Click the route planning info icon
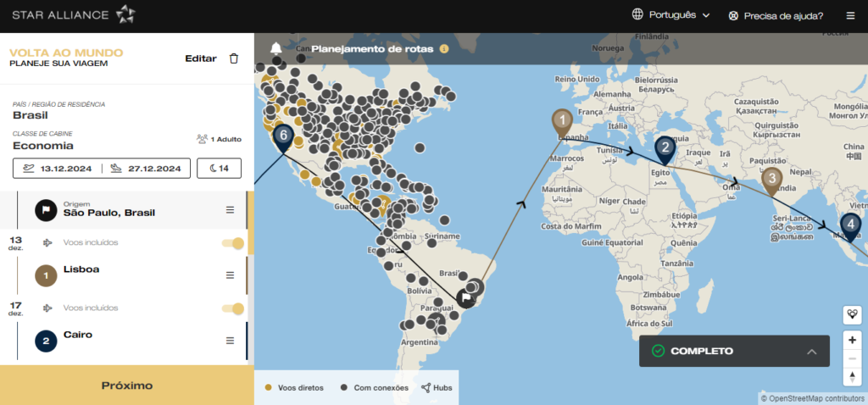This screenshot has height=405, width=868. 443,49
